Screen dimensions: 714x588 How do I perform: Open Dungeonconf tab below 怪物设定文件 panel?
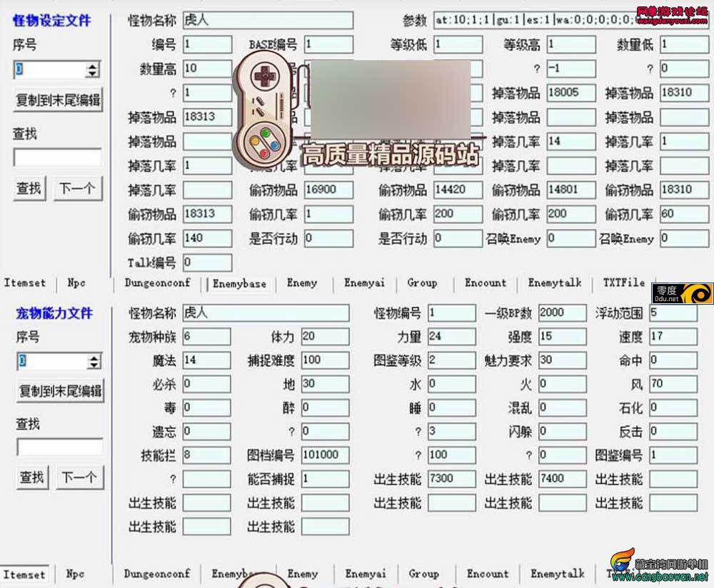click(x=158, y=283)
